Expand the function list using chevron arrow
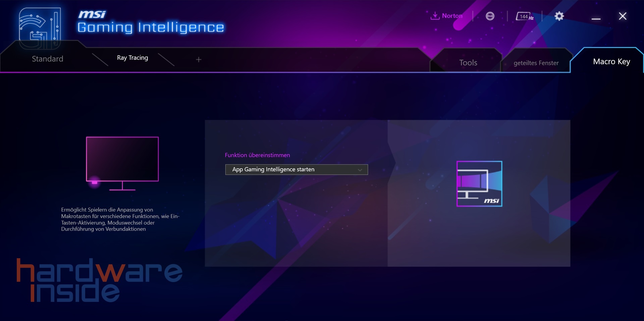This screenshot has width=644, height=321. point(360,170)
